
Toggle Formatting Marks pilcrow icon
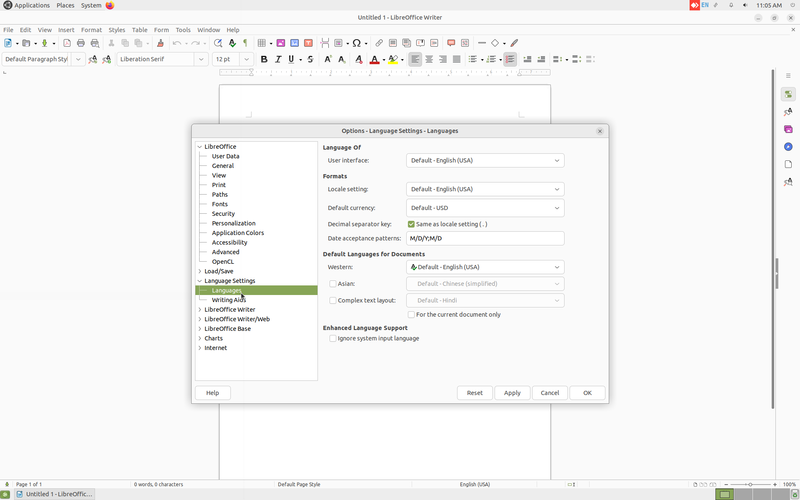tap(245, 43)
